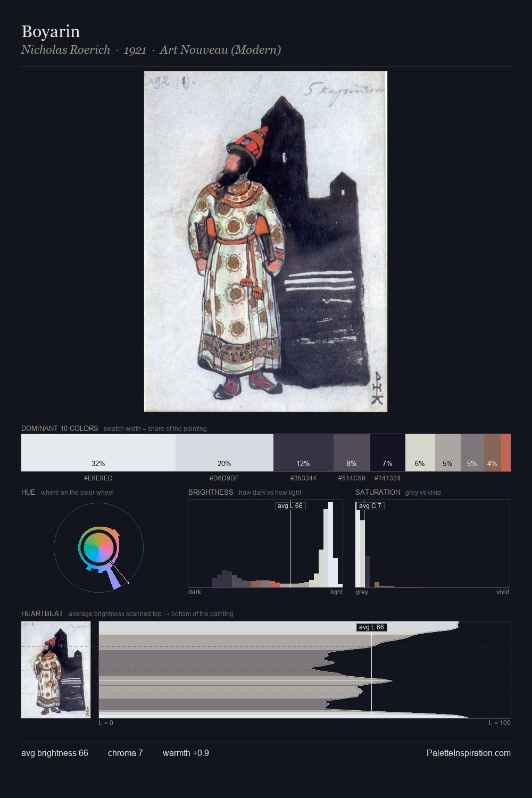Click the 'dark' brightness axis label
This screenshot has width=532, height=798.
(x=195, y=592)
